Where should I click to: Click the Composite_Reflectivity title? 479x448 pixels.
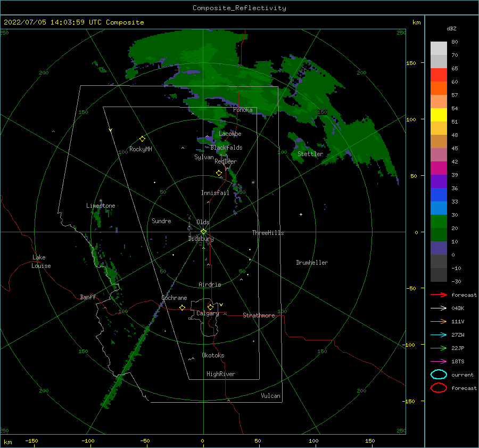coord(240,8)
